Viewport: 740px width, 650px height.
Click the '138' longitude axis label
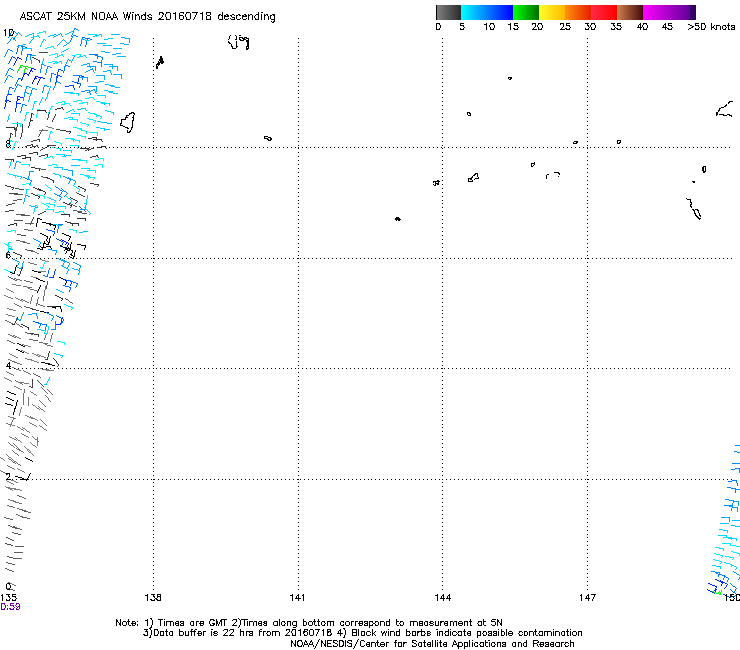[x=153, y=598]
